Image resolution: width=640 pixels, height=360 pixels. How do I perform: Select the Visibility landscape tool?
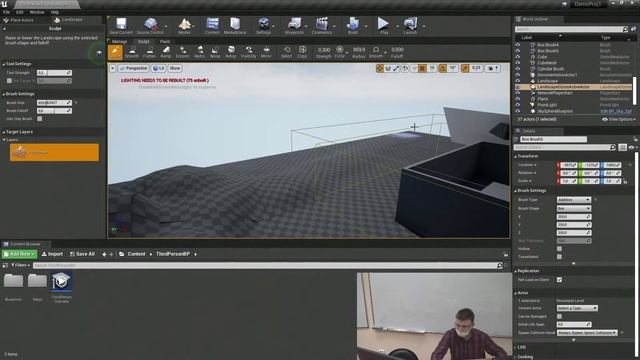click(249, 52)
